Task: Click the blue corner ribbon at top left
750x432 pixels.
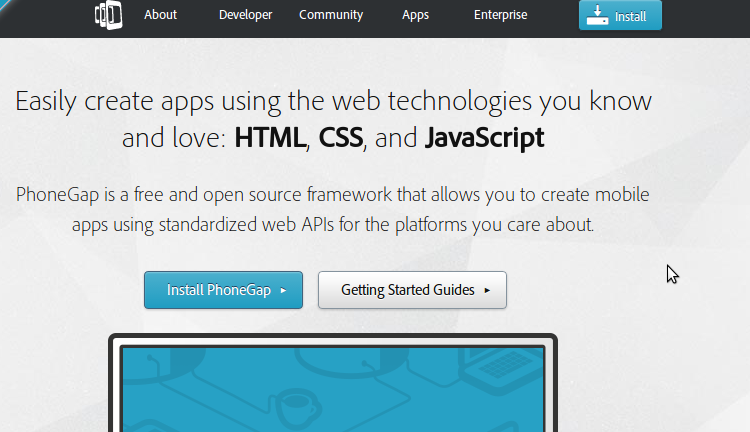Action: click(5, 5)
